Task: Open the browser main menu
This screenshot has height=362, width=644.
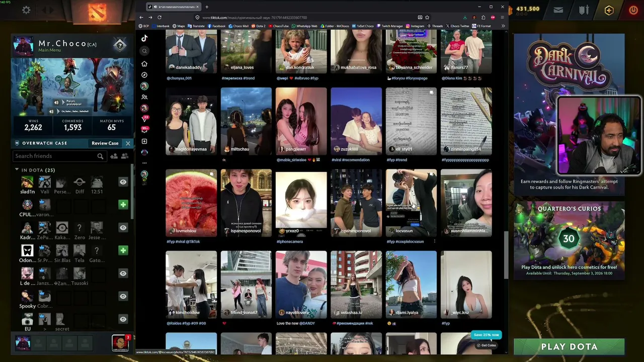Action: click(502, 17)
